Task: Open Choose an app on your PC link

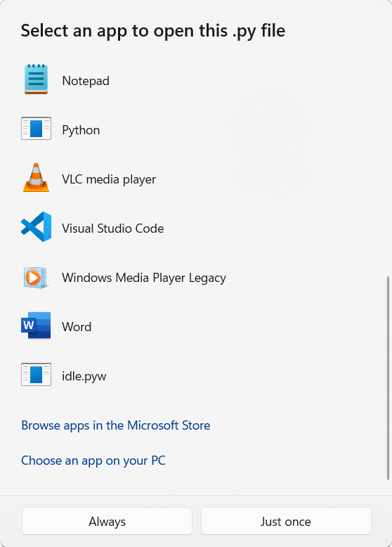Action: [x=93, y=461]
